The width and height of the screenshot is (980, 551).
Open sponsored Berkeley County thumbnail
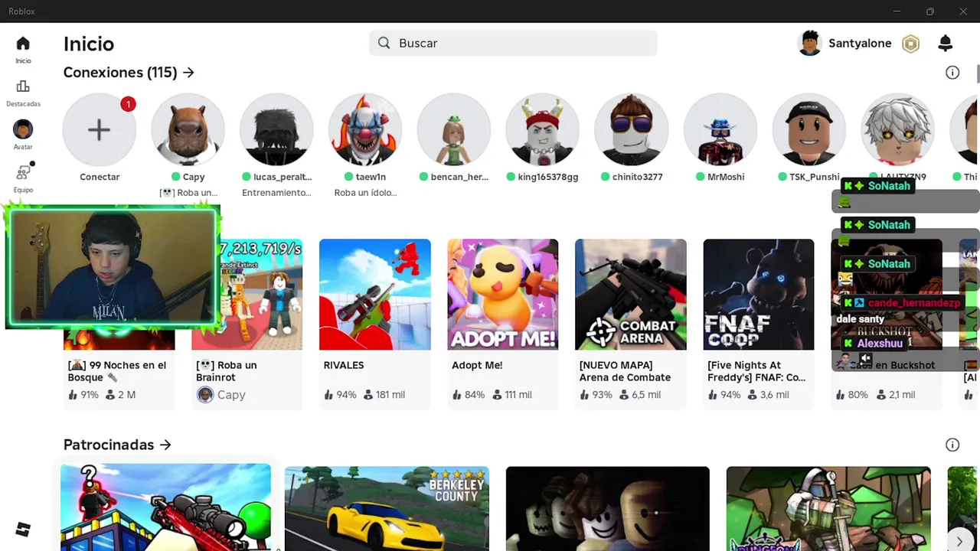387,508
